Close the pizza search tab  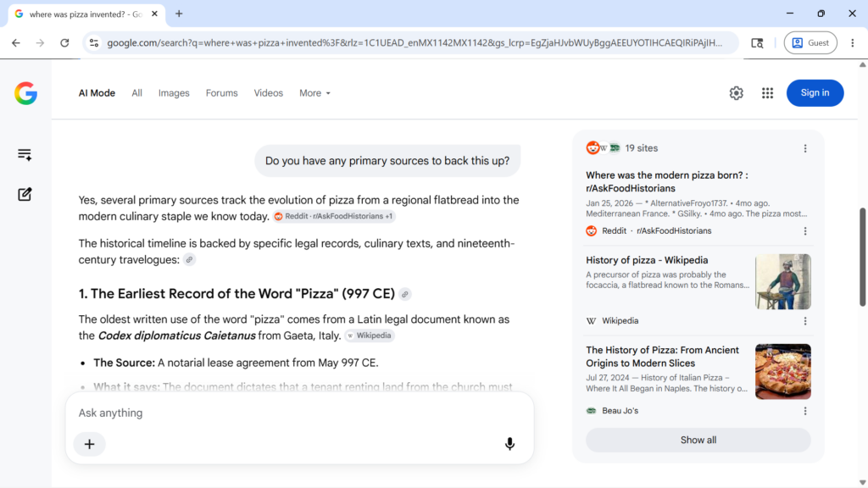[154, 14]
